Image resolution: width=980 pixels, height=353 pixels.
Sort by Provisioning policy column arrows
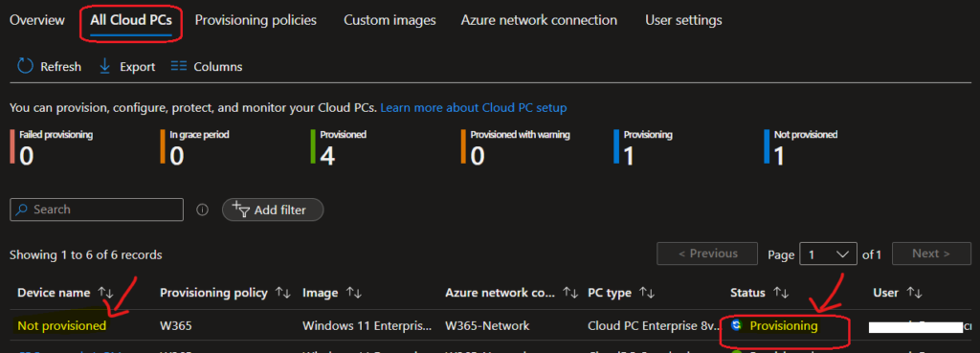pyautogui.click(x=283, y=293)
